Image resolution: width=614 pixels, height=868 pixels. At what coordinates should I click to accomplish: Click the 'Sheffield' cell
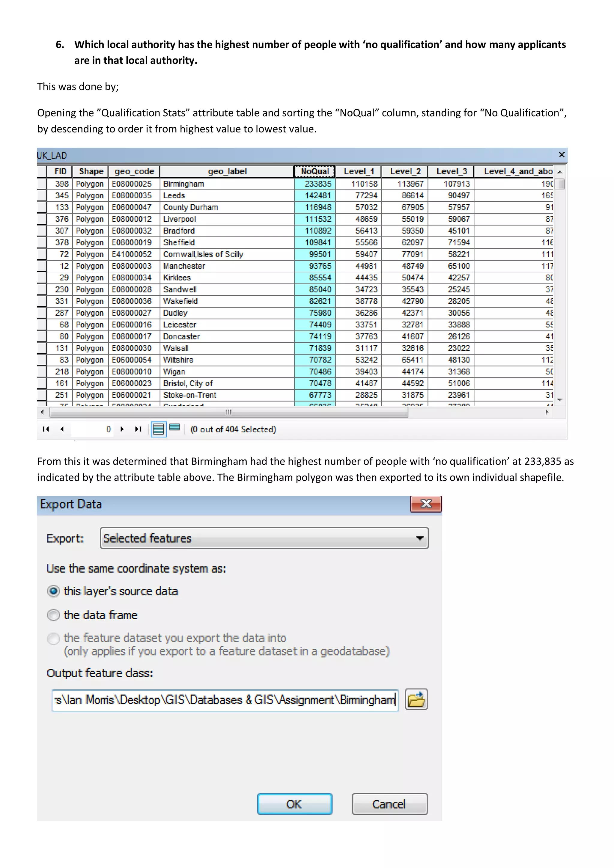(227, 242)
